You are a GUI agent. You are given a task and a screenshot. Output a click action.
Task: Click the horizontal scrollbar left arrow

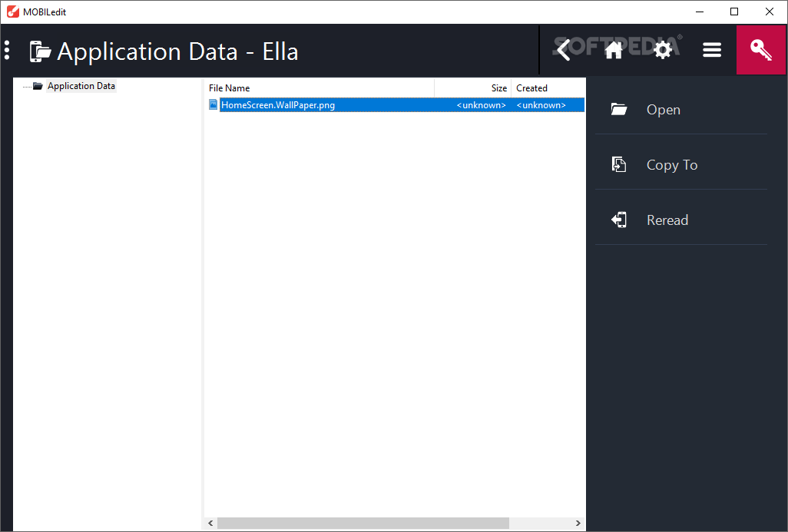click(210, 523)
